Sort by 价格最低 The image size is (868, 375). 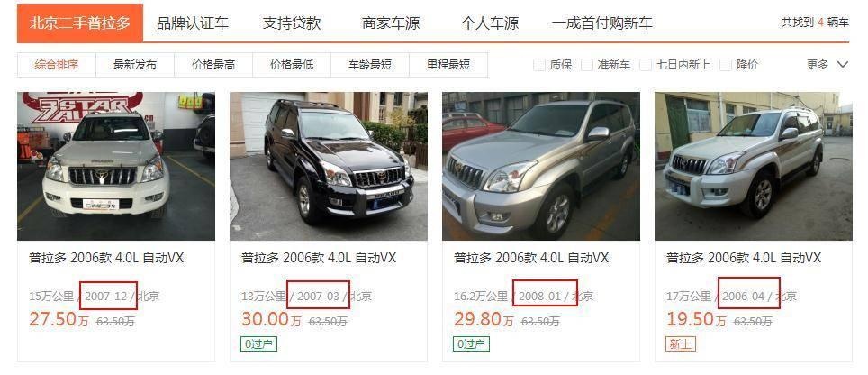292,65
